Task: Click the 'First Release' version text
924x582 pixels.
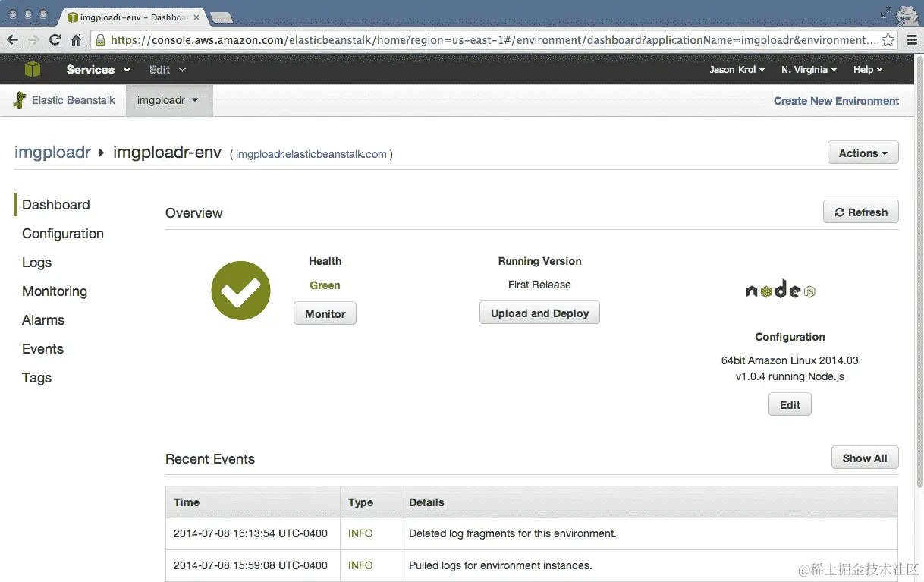Action: pyautogui.click(x=539, y=285)
